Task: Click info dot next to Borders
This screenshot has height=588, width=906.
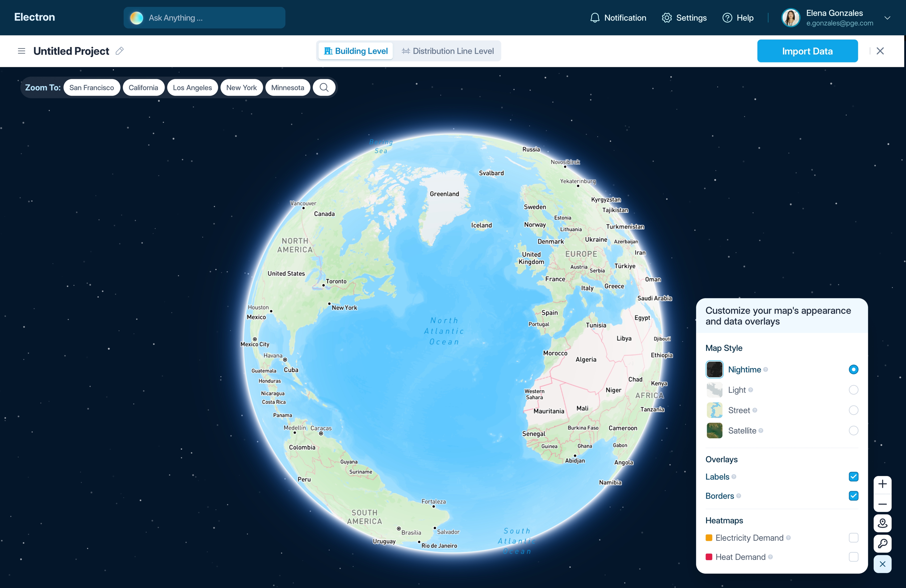Action: [738, 496]
